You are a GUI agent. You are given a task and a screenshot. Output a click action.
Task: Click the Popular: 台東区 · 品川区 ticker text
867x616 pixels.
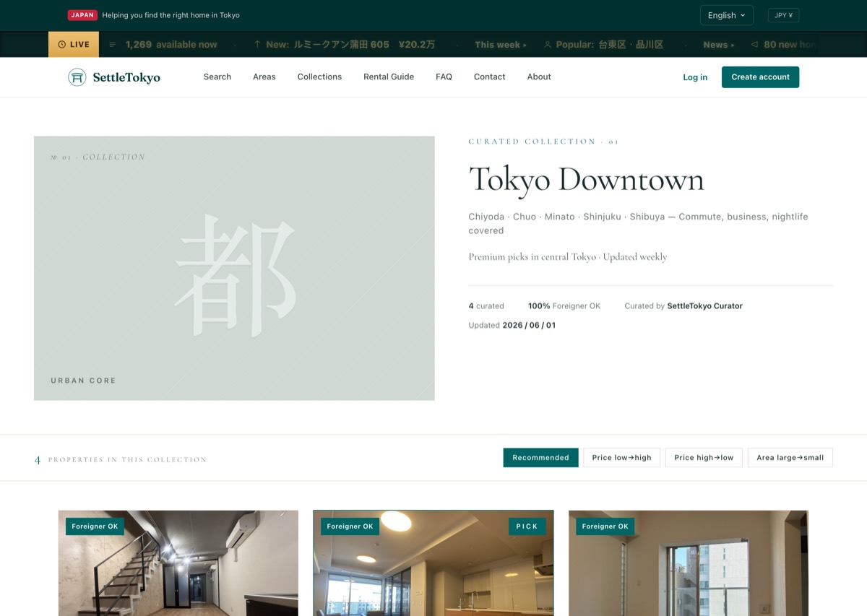(609, 45)
